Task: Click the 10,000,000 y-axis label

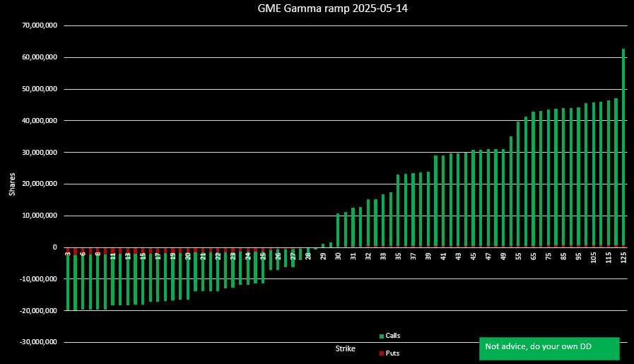Action: tap(40, 216)
